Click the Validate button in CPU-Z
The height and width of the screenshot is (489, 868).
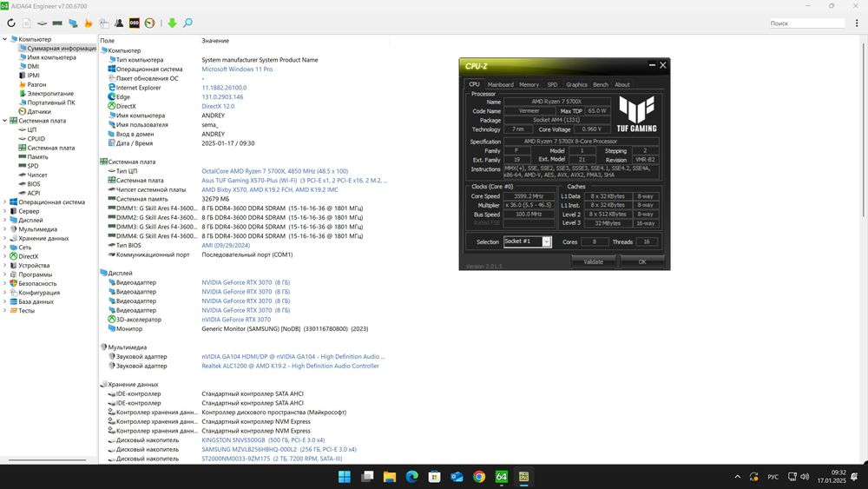(x=593, y=262)
